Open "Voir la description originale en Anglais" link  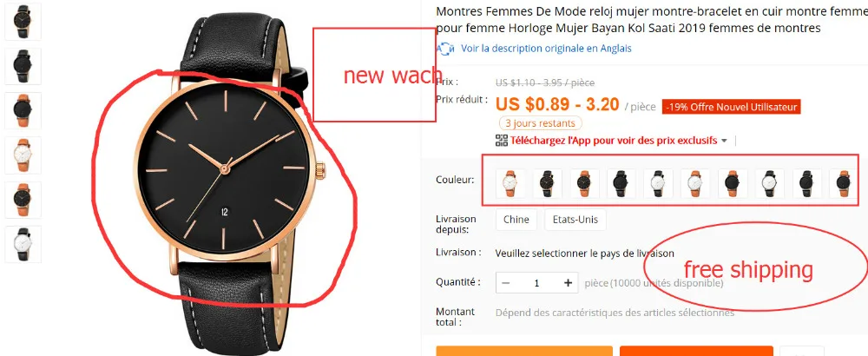(546, 49)
